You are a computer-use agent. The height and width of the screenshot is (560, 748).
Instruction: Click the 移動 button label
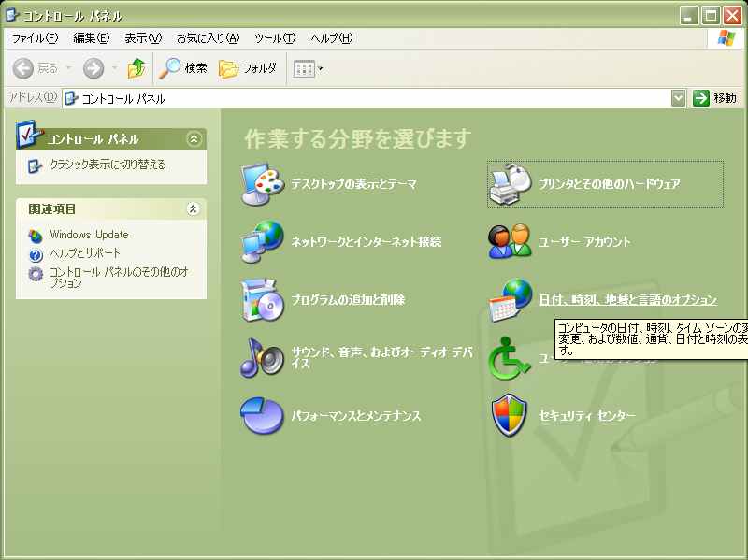726,98
